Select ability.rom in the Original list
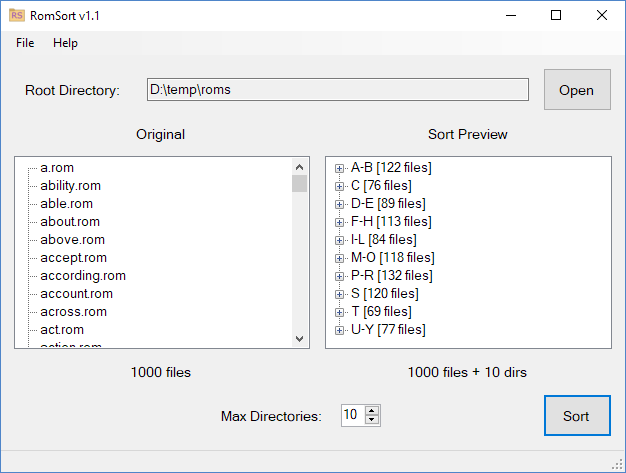Image resolution: width=626 pixels, height=473 pixels. coord(71,186)
